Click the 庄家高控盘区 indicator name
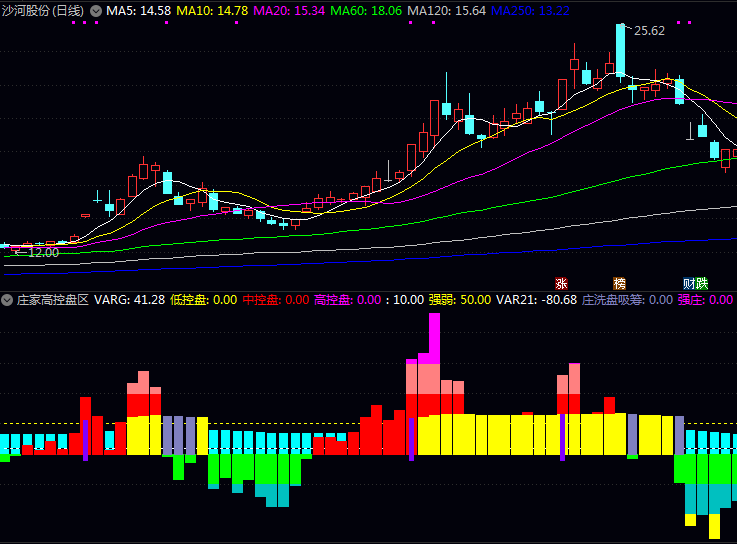 point(52,299)
